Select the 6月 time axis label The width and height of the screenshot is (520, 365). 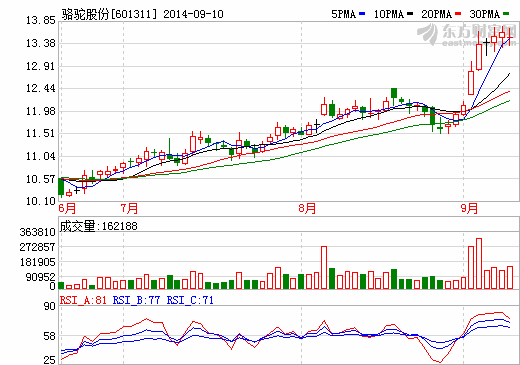click(x=67, y=208)
